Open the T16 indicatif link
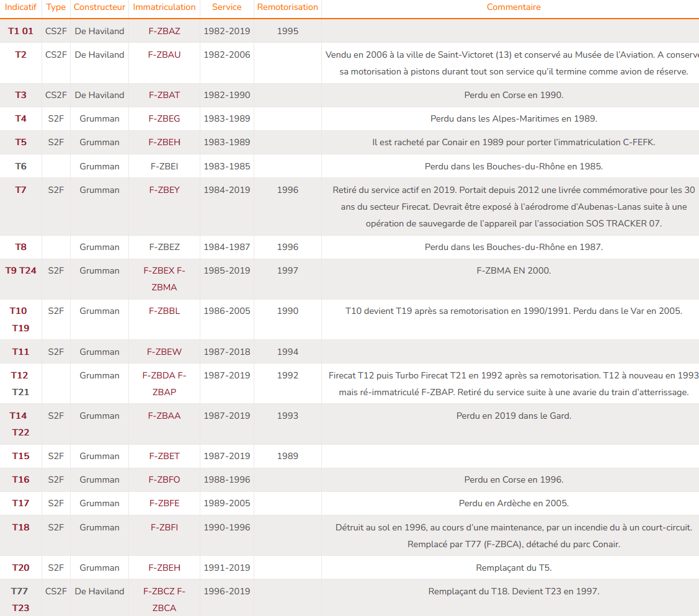The height and width of the screenshot is (616, 699). coord(20,480)
